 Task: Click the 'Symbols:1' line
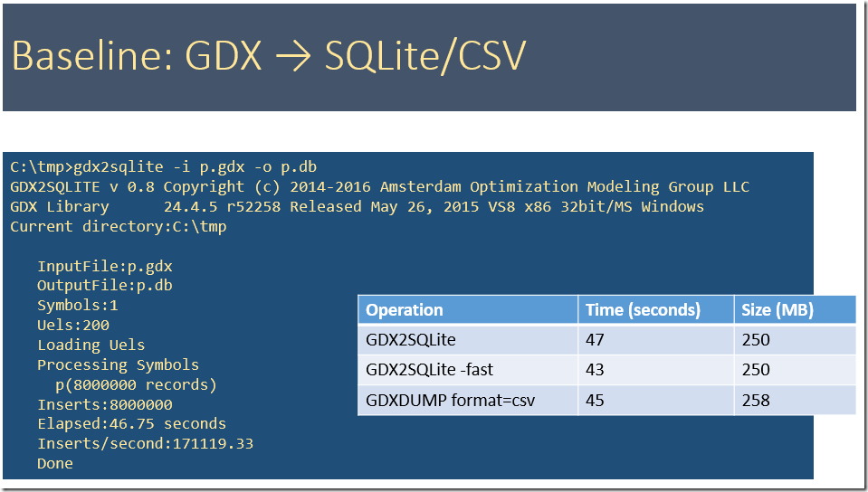pos(78,306)
